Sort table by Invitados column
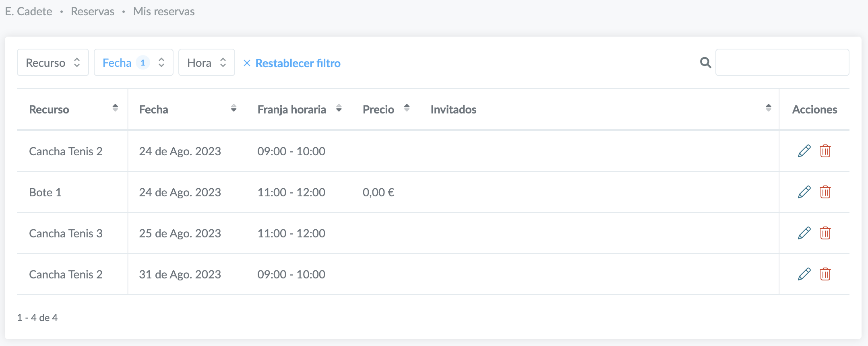 pyautogui.click(x=768, y=108)
